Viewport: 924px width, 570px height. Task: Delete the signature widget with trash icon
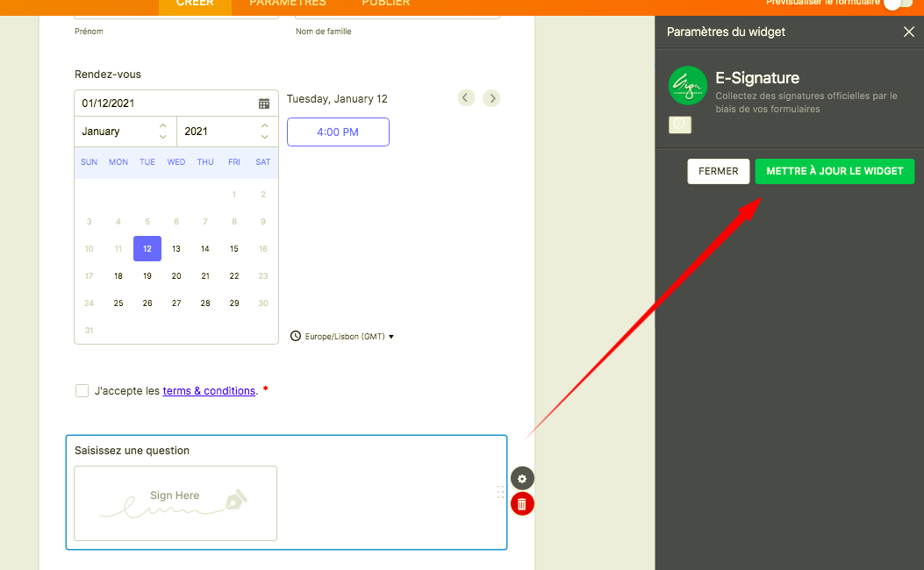(522, 504)
